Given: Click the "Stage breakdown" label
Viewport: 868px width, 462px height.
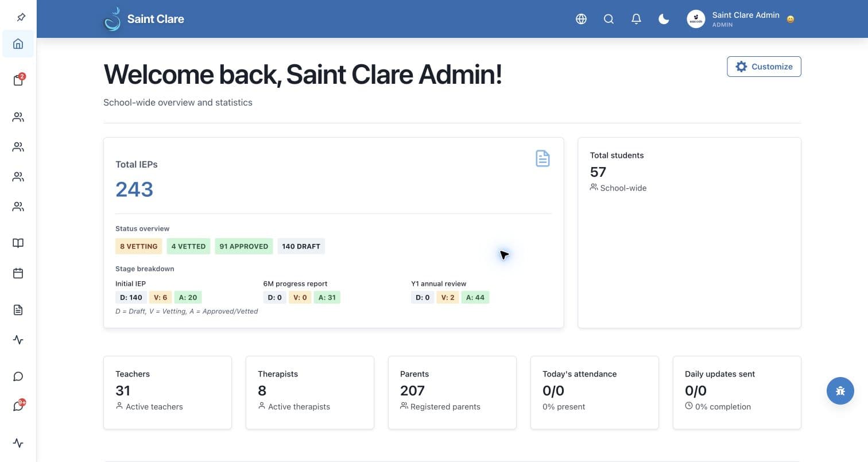Looking at the screenshot, I should 145,269.
